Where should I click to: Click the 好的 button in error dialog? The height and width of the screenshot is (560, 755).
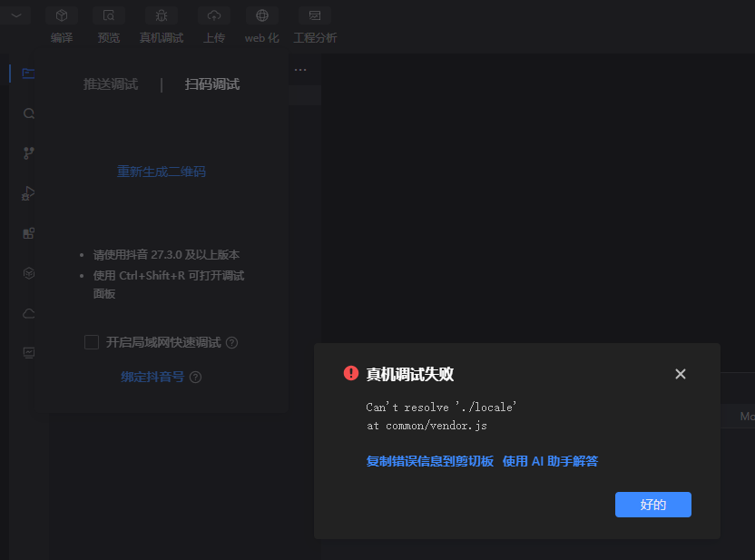(652, 505)
